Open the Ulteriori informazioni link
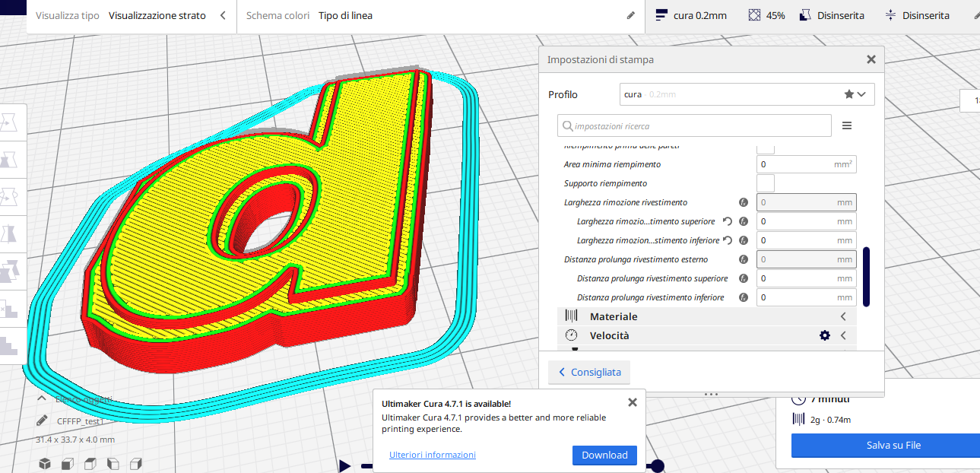The width and height of the screenshot is (980, 473). (x=432, y=455)
